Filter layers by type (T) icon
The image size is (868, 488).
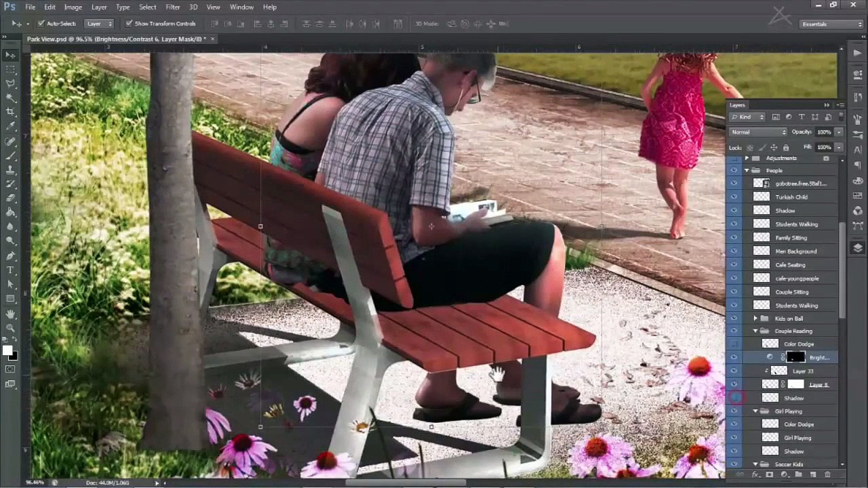click(802, 117)
